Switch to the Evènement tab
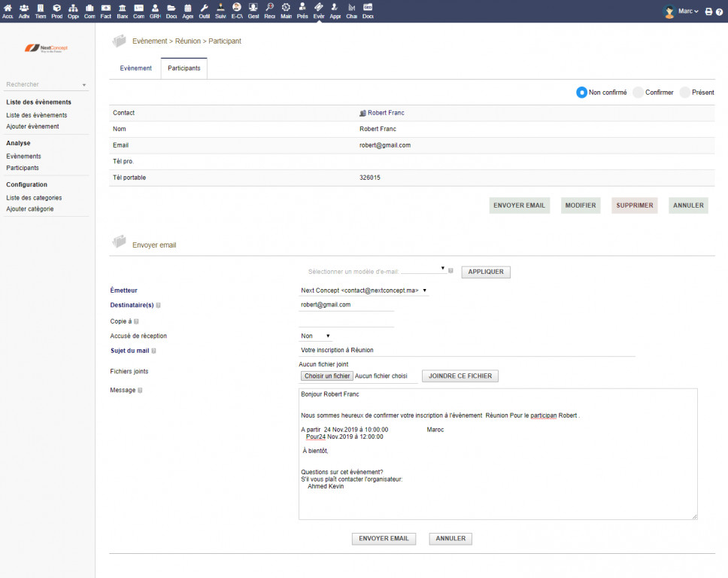The width and height of the screenshot is (728, 578). 135,68
